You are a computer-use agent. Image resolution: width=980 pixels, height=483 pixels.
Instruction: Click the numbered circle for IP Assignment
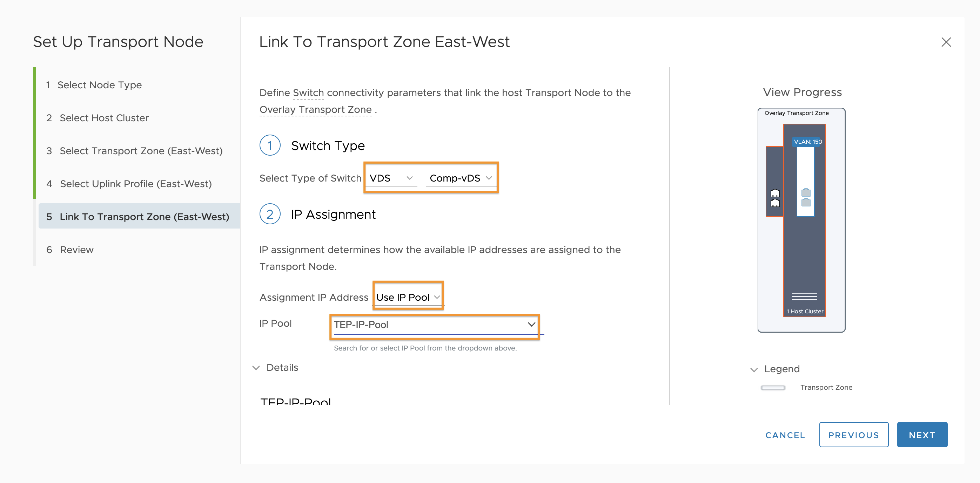tap(270, 215)
